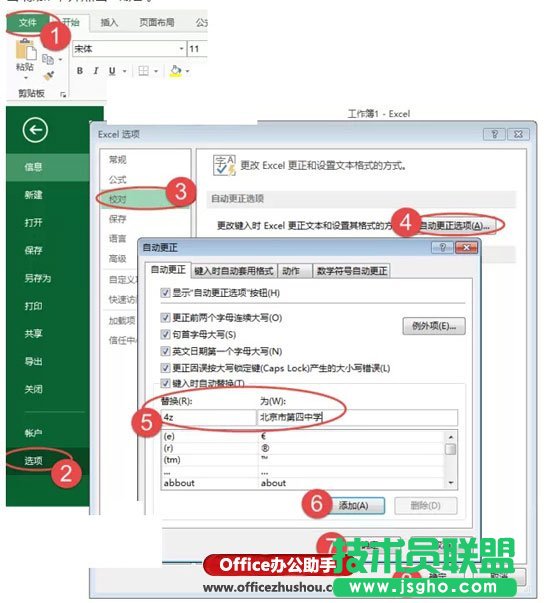
Task: Click the 删除(D) button
Action: click(426, 505)
